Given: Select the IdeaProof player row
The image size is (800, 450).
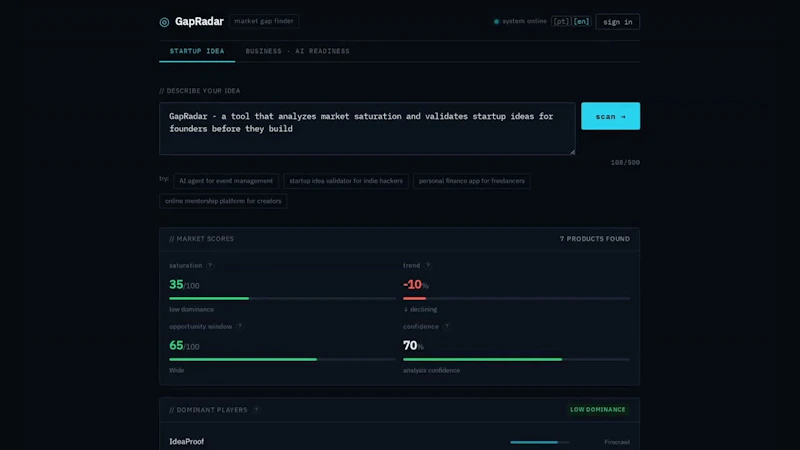Looking at the screenshot, I should click(399, 441).
